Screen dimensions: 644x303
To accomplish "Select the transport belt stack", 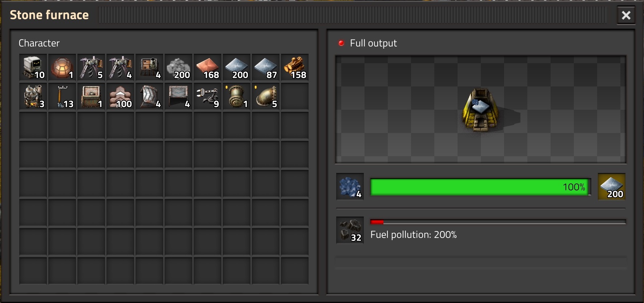I will point(149,97).
